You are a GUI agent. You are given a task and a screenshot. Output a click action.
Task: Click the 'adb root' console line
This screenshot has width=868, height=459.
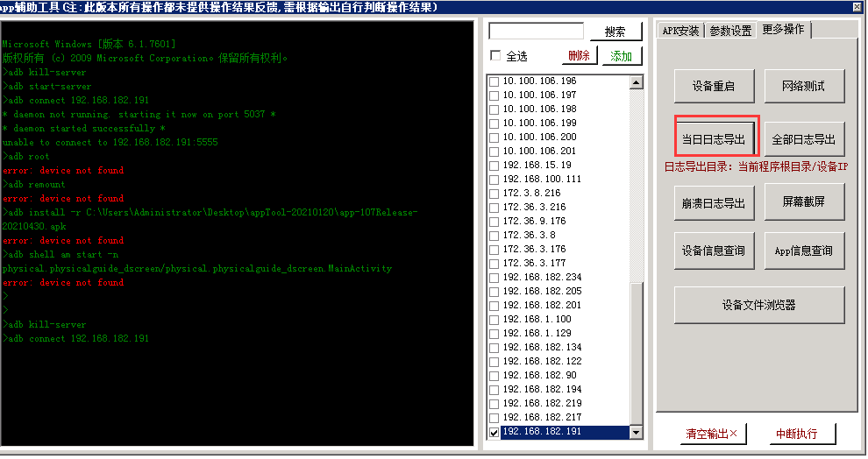(26, 157)
